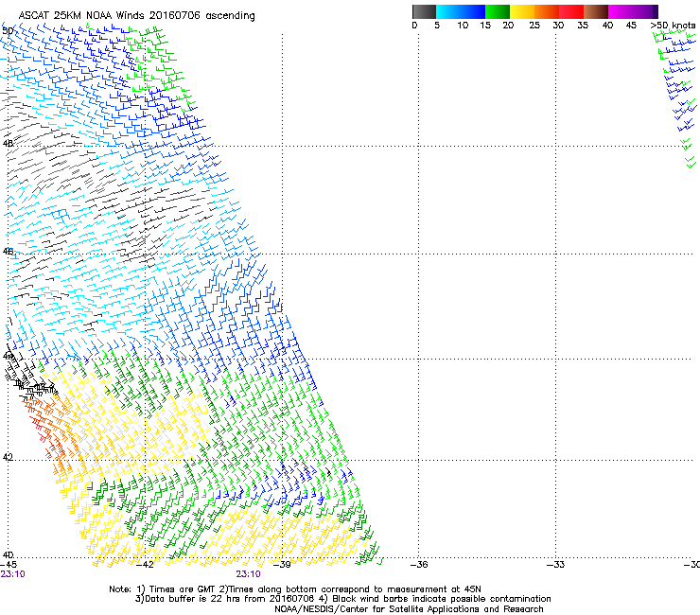700x615 pixels.
Task: Click the '25' legend scale value
Action: coord(534,26)
